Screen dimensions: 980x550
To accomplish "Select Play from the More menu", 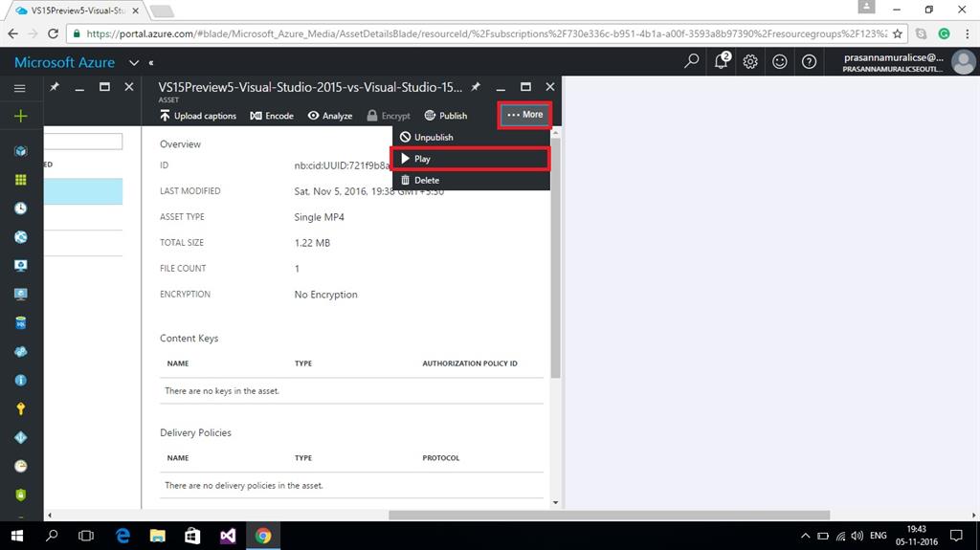I will pyautogui.click(x=471, y=159).
